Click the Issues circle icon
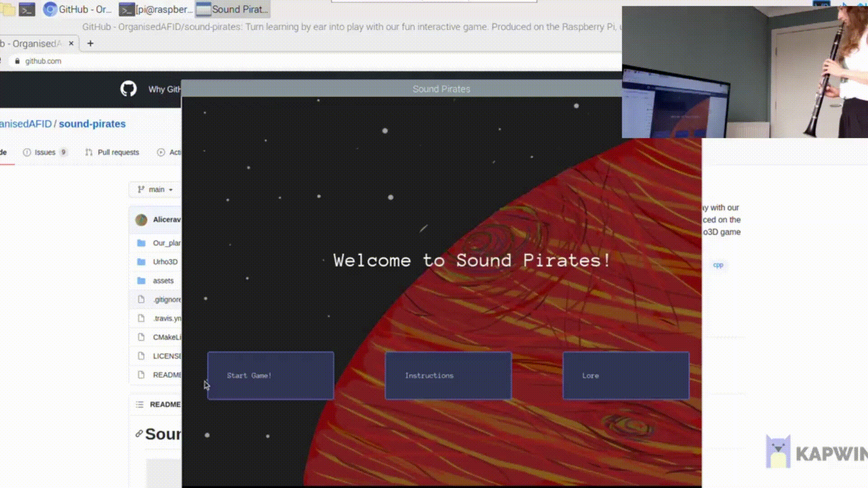868x488 pixels. [x=27, y=152]
